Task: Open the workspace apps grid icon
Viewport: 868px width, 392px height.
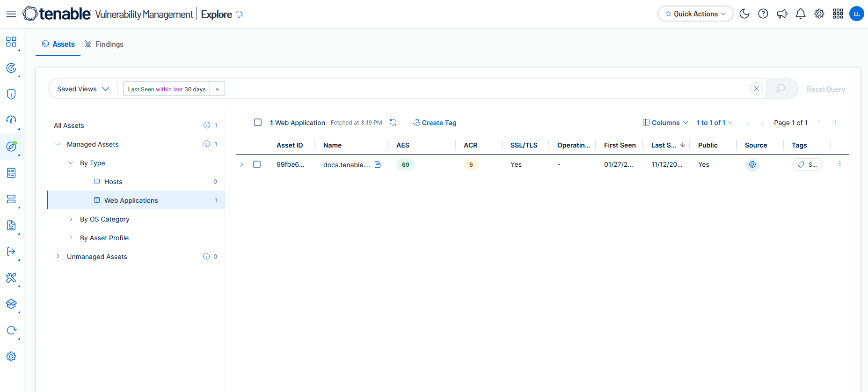Action: point(838,14)
